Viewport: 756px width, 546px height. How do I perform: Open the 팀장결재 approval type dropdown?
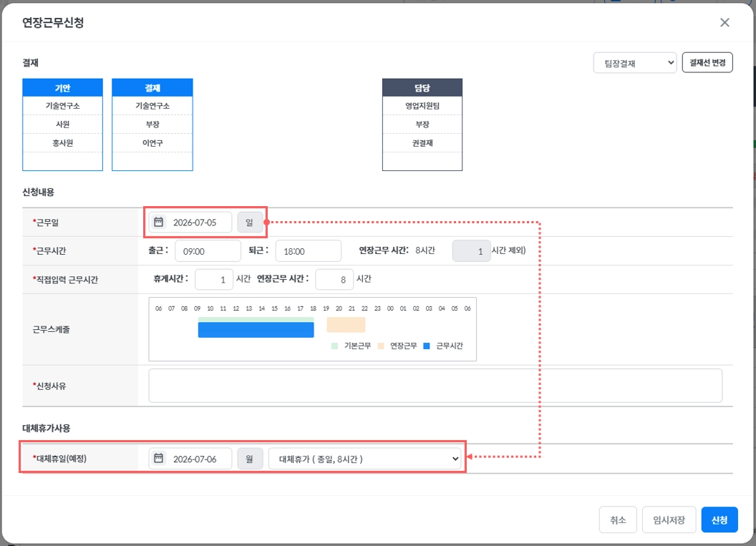coord(635,63)
